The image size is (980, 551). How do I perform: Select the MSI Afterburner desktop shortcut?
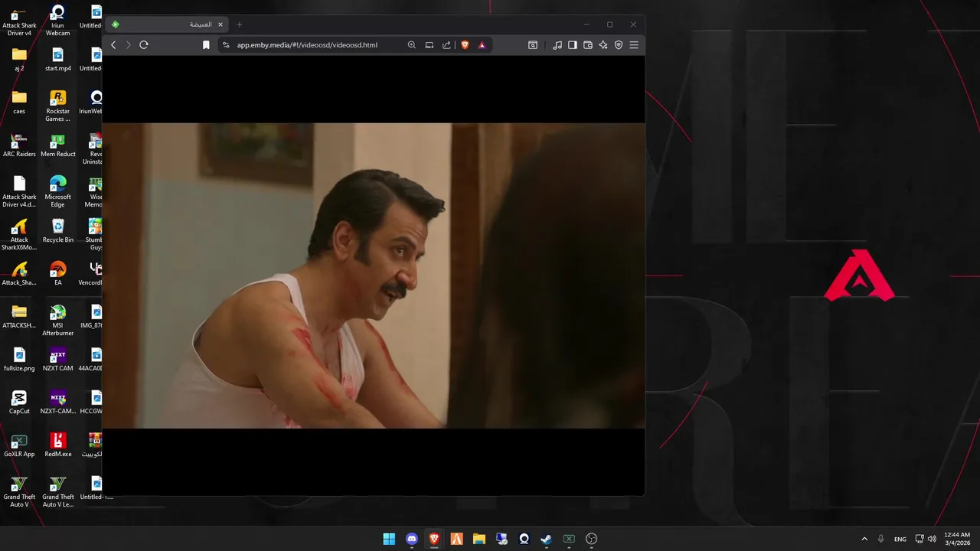tap(58, 321)
